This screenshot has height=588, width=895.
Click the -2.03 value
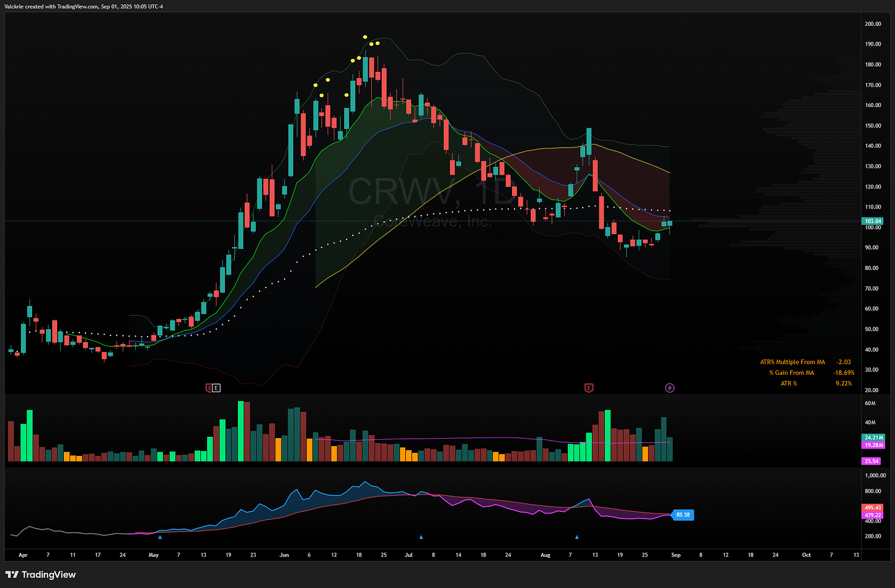tap(844, 362)
